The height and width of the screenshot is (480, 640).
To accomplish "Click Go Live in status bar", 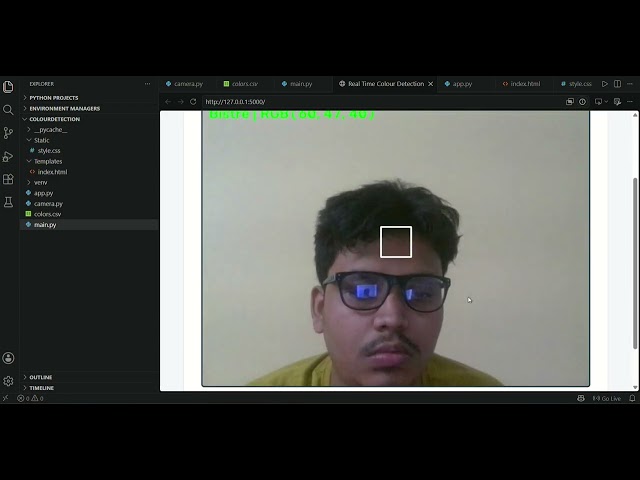I will pyautogui.click(x=607, y=398).
